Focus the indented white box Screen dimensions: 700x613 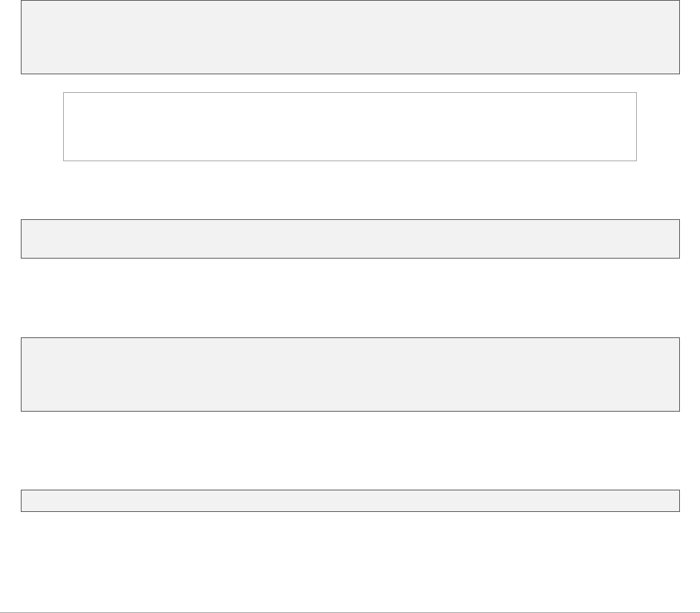(x=350, y=126)
